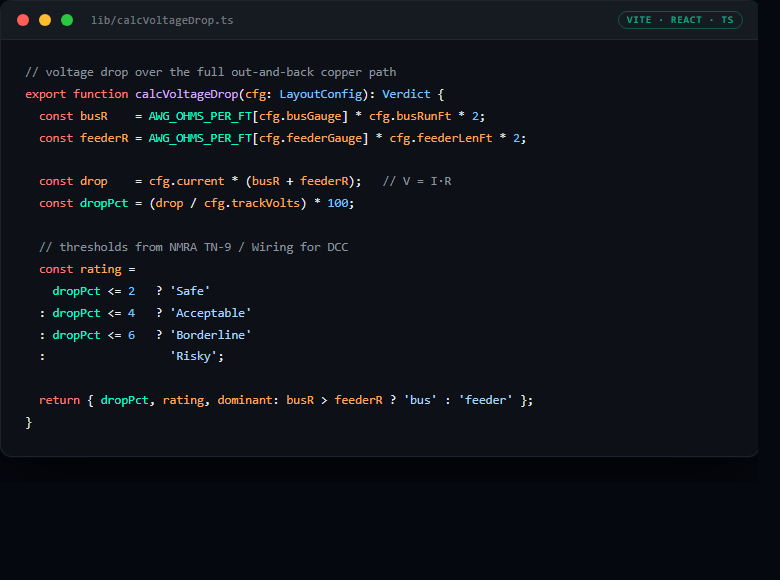Click the 'Borderline' string literal

point(210,335)
